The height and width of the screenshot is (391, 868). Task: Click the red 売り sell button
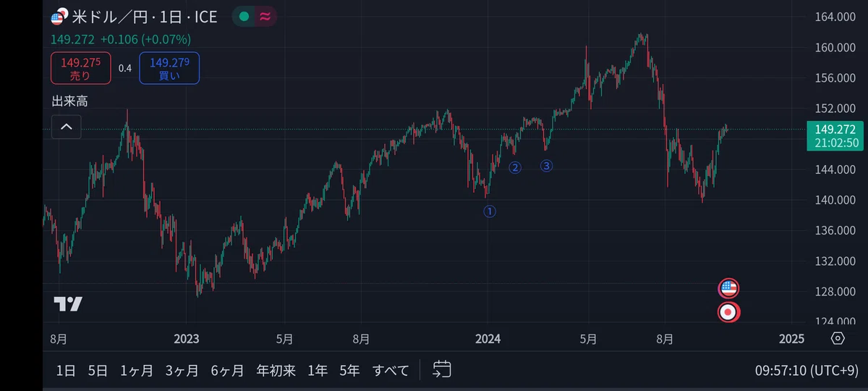click(80, 68)
